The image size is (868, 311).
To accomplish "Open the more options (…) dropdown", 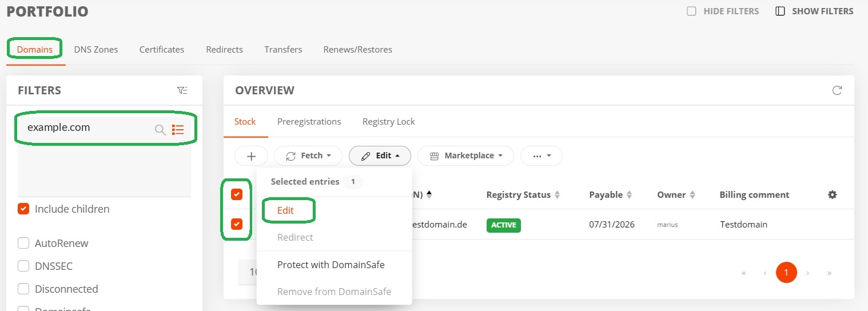I will [x=541, y=155].
